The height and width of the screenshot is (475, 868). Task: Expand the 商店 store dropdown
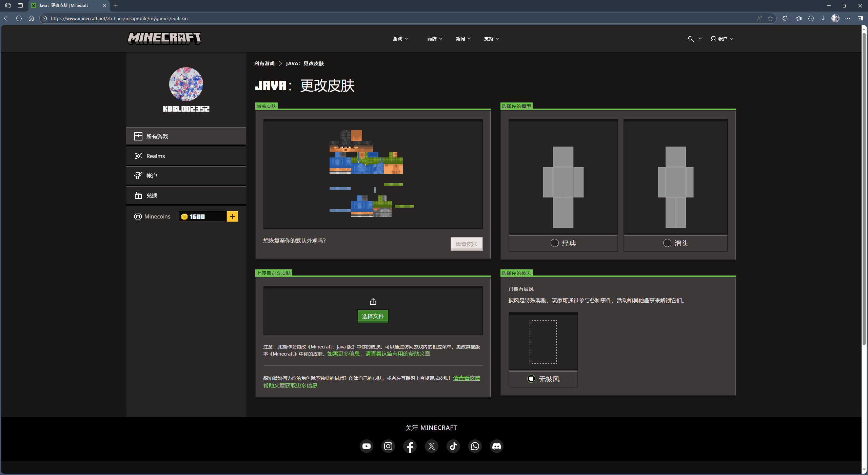tap(435, 39)
